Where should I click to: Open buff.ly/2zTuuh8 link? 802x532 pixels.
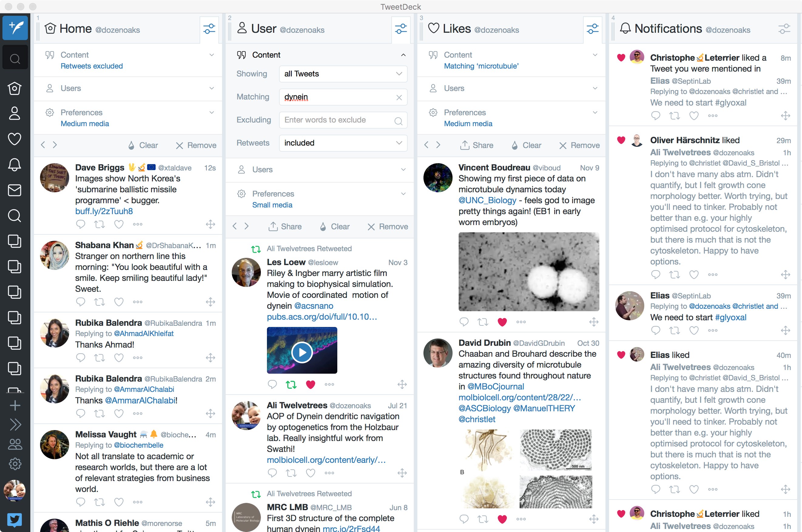click(x=104, y=211)
